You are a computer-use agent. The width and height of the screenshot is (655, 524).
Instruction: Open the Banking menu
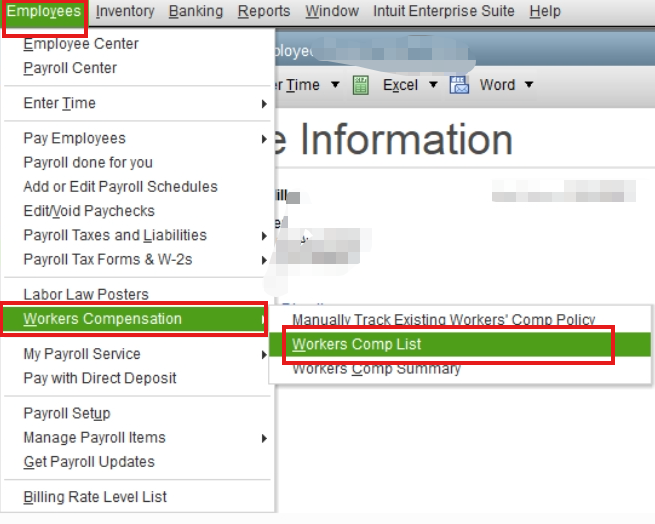click(x=195, y=11)
